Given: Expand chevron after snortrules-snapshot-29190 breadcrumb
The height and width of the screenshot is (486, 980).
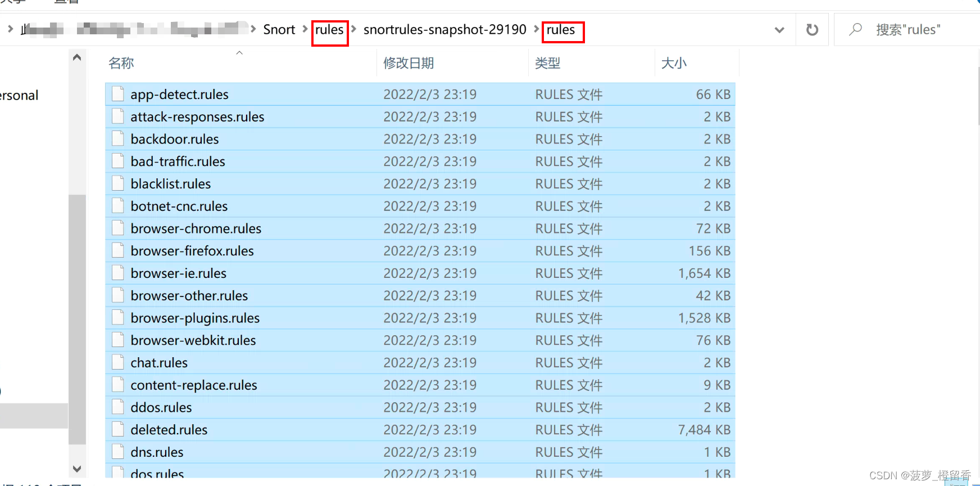Looking at the screenshot, I should tap(537, 29).
